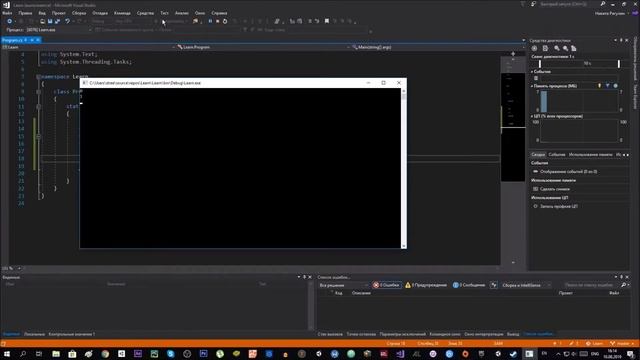The image size is (640, 360).
Task: Click the zoom in icon in diagnostics panel
Action: tap(557, 48)
